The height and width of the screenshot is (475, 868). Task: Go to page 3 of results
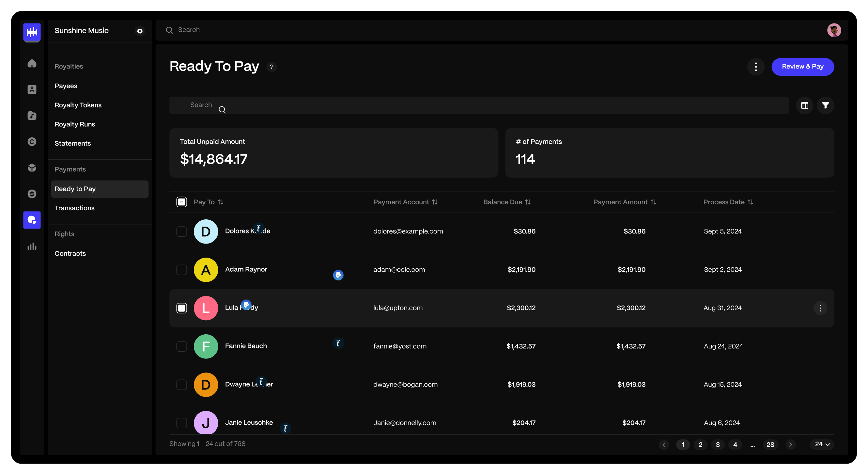[718, 445]
